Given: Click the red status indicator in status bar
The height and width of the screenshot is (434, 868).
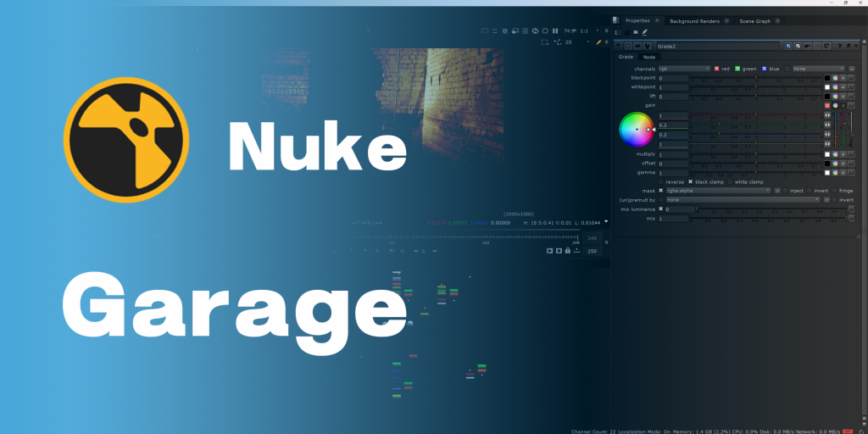Looking at the screenshot, I should tap(848, 431).
